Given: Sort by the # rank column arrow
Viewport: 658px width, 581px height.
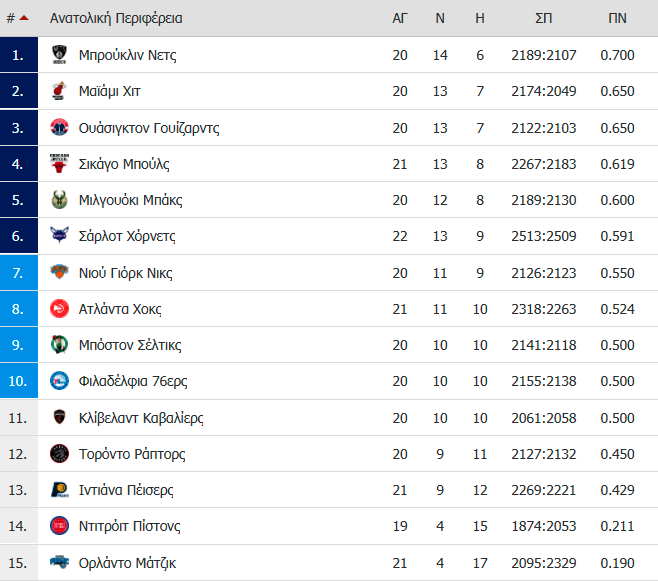Looking at the screenshot, I should click(x=24, y=18).
